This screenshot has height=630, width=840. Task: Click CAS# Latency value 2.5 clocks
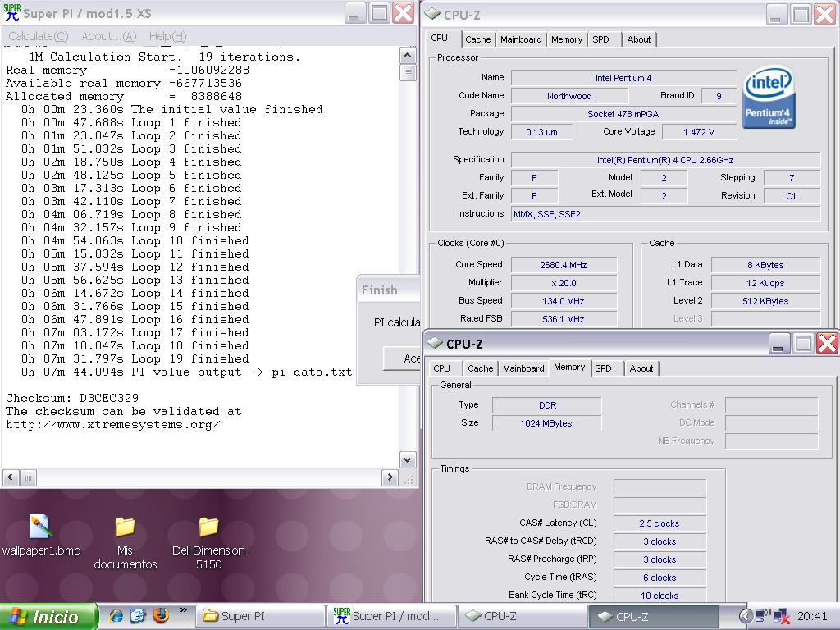[x=660, y=523]
